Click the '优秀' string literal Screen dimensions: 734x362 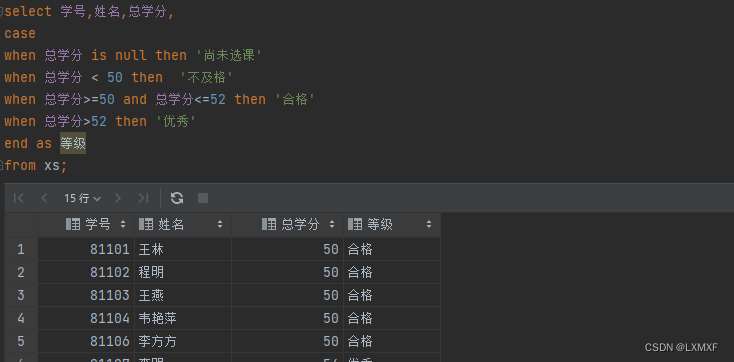176,121
